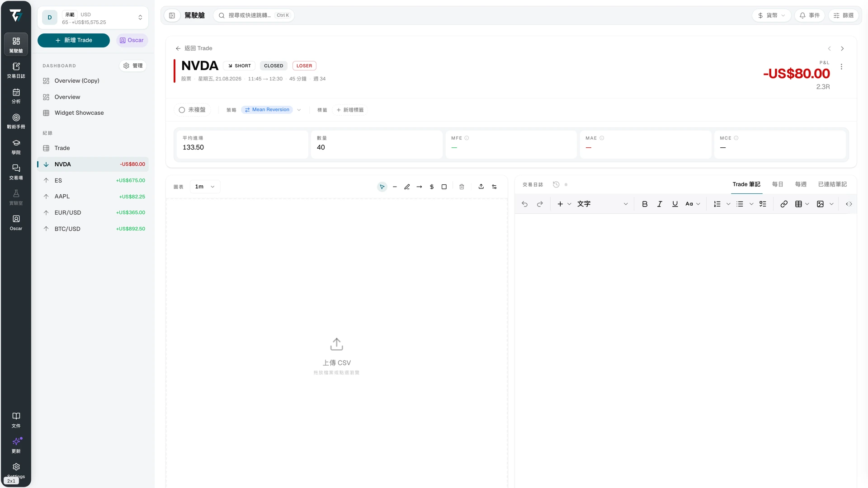Click 管理 manage dashboards button

(133, 66)
